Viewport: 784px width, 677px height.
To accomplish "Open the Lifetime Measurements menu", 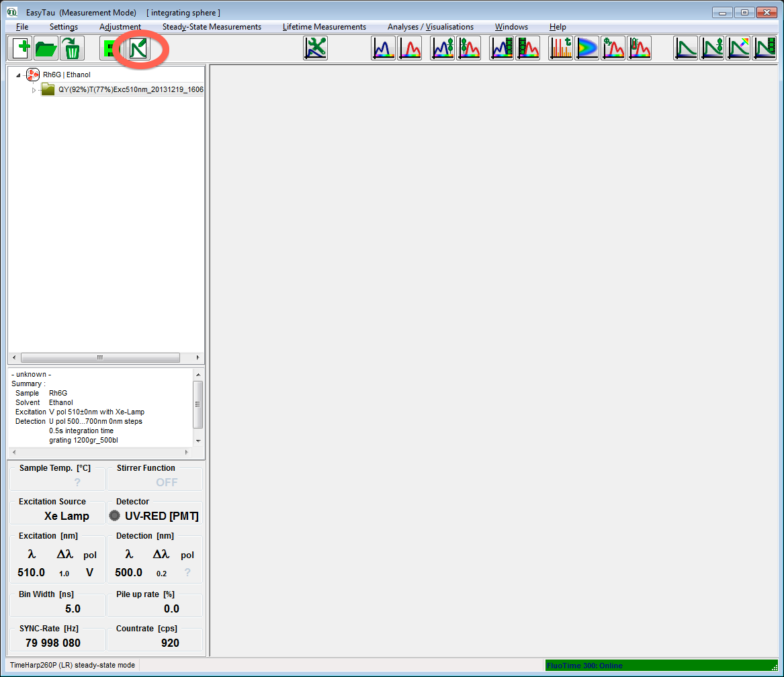I will pos(324,27).
